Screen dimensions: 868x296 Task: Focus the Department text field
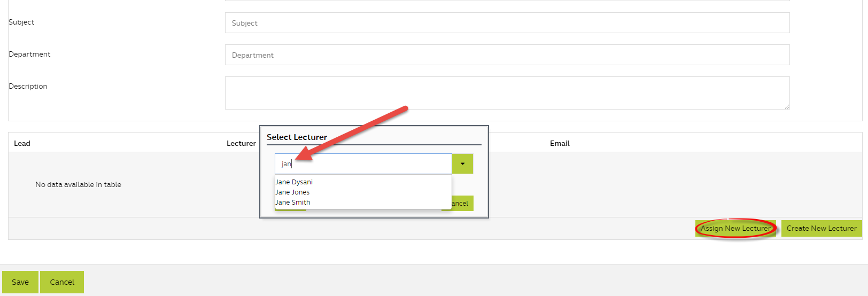click(x=507, y=55)
